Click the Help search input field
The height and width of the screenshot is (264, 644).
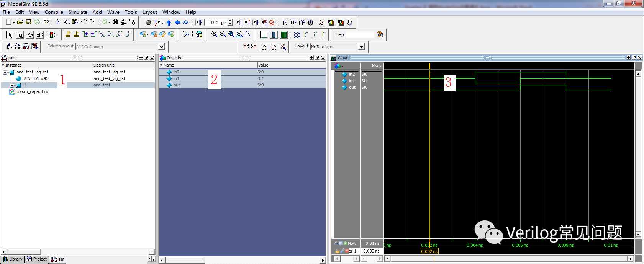coord(360,34)
